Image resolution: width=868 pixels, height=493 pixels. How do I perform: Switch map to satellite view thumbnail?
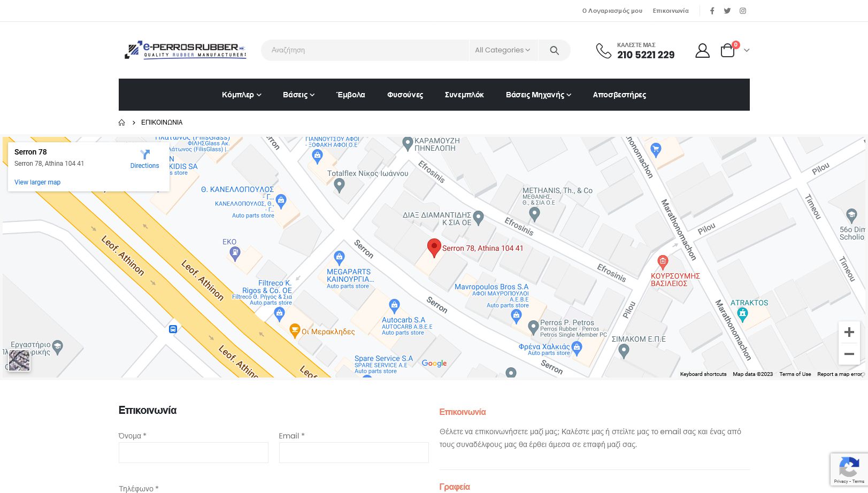19,360
